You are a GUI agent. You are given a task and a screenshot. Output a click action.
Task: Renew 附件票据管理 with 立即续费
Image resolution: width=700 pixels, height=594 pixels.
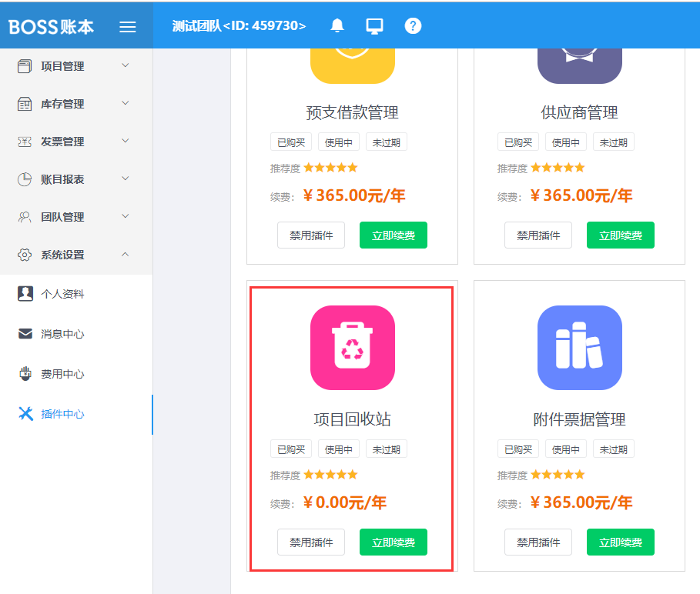point(621,542)
